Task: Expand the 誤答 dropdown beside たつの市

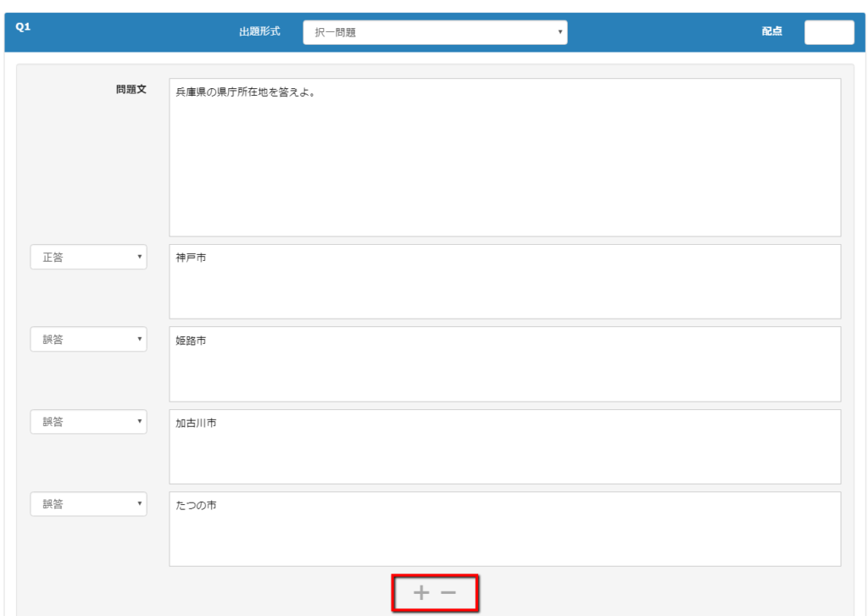Action: (88, 504)
